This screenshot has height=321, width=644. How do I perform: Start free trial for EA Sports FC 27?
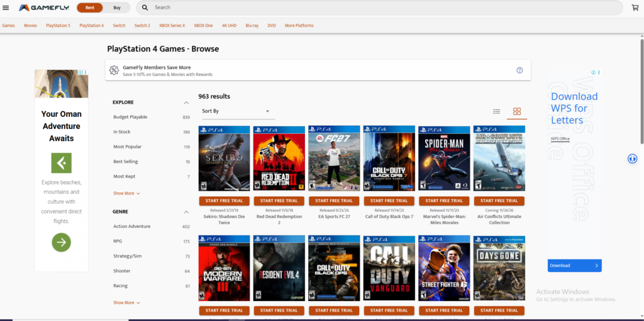pos(334,201)
